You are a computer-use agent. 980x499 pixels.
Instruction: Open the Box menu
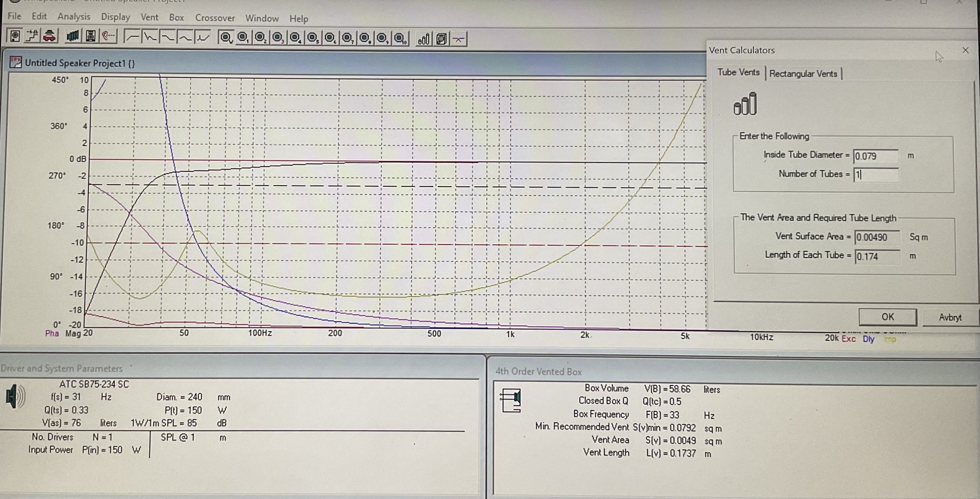(177, 18)
